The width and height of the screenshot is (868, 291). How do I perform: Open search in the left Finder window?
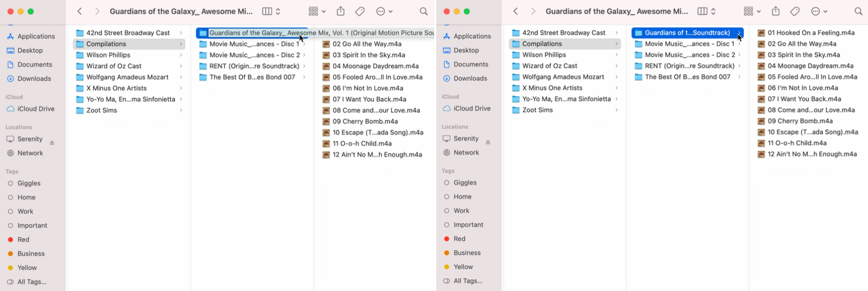point(424,11)
